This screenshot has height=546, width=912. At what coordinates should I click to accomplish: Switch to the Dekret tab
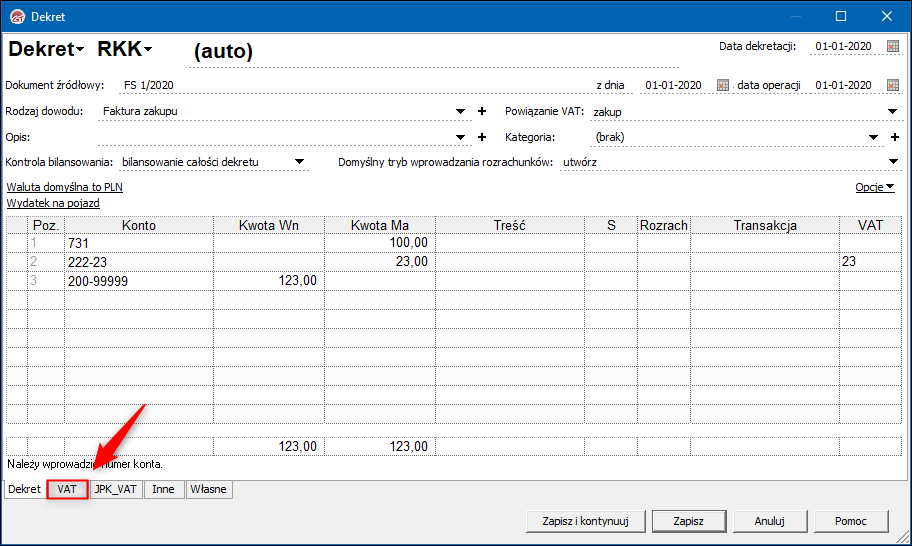coord(24,489)
